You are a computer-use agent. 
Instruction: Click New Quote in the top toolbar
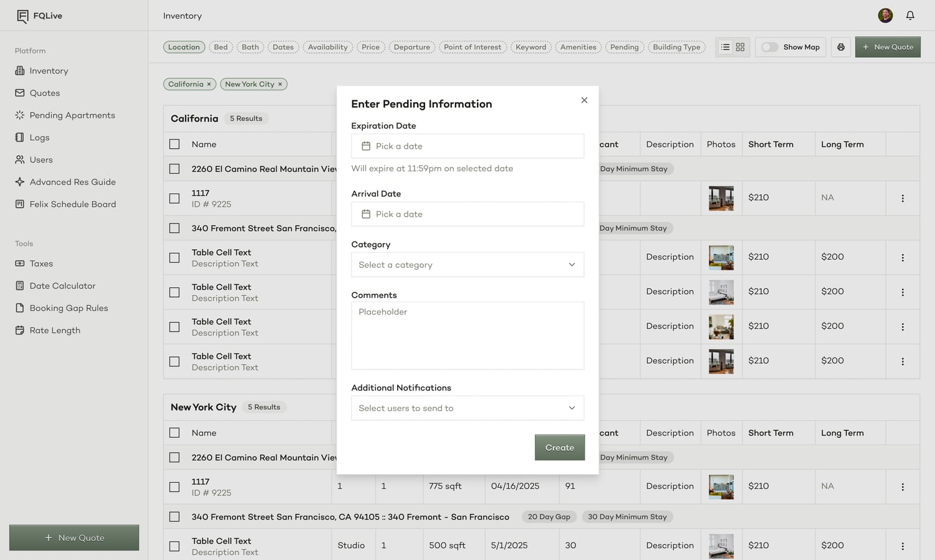(888, 47)
